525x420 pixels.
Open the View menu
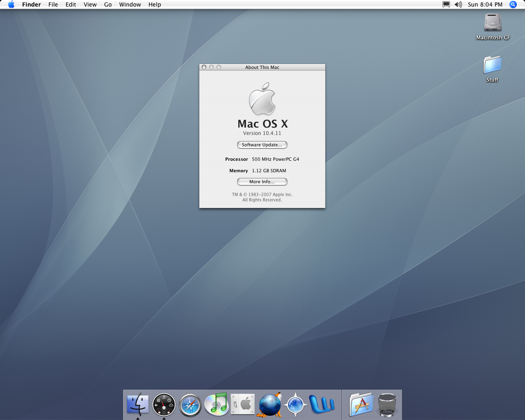[90, 5]
